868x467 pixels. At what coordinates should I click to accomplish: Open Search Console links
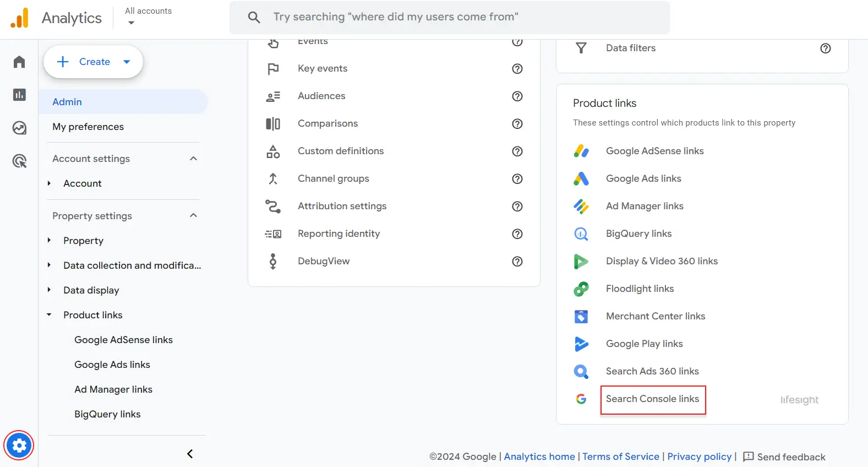coord(653,399)
